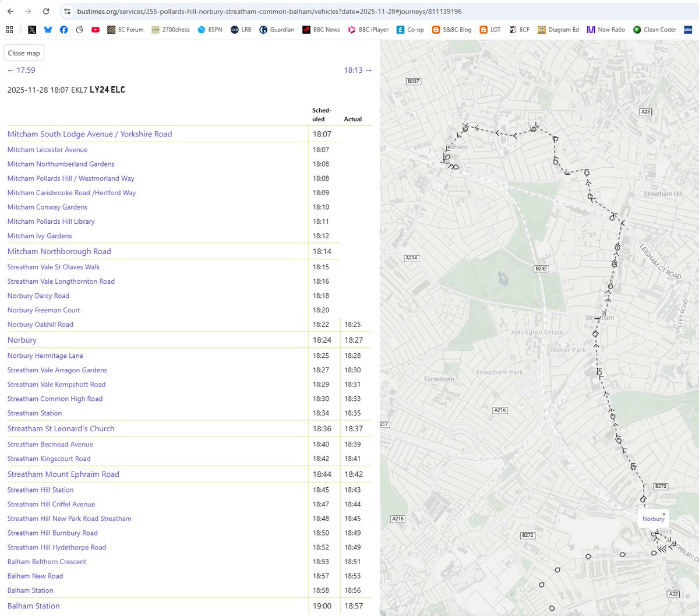Open Streatham Vale Kempshott Road stop
Image resolution: width=699 pixels, height=616 pixels.
coord(57,385)
